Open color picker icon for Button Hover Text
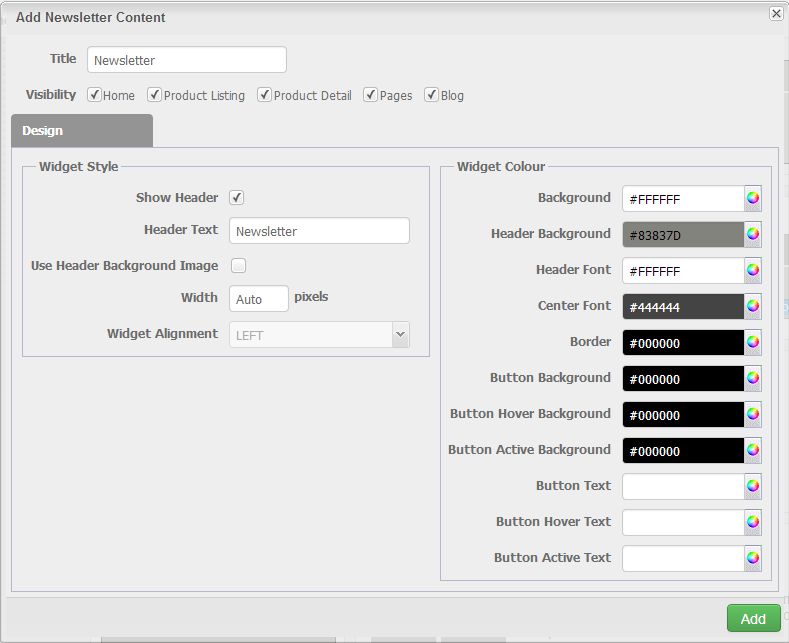789x643 pixels. click(x=752, y=522)
